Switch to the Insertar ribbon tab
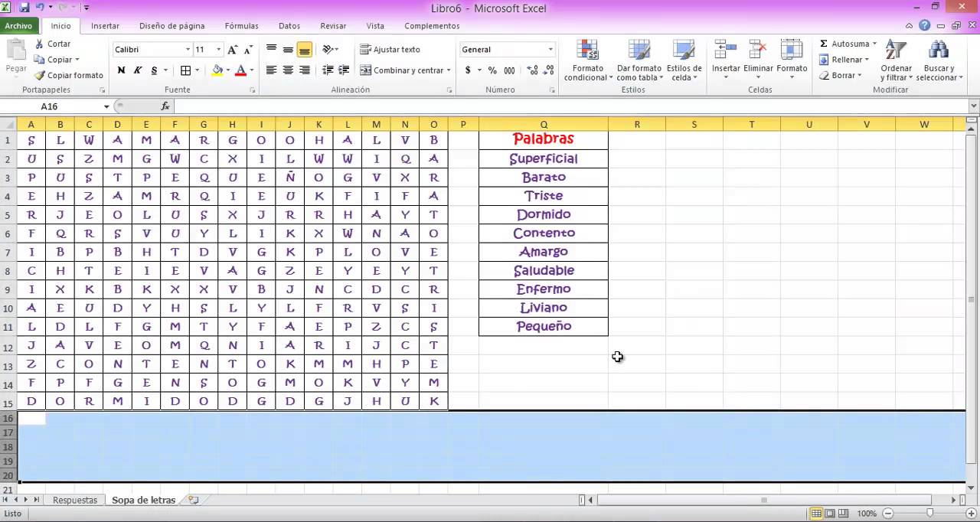This screenshot has height=522, width=980. point(105,25)
